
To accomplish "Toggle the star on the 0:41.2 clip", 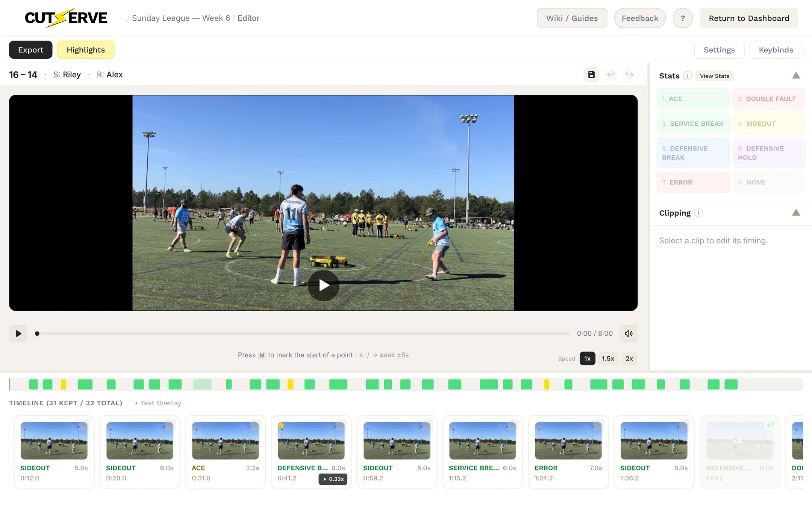I will [281, 426].
